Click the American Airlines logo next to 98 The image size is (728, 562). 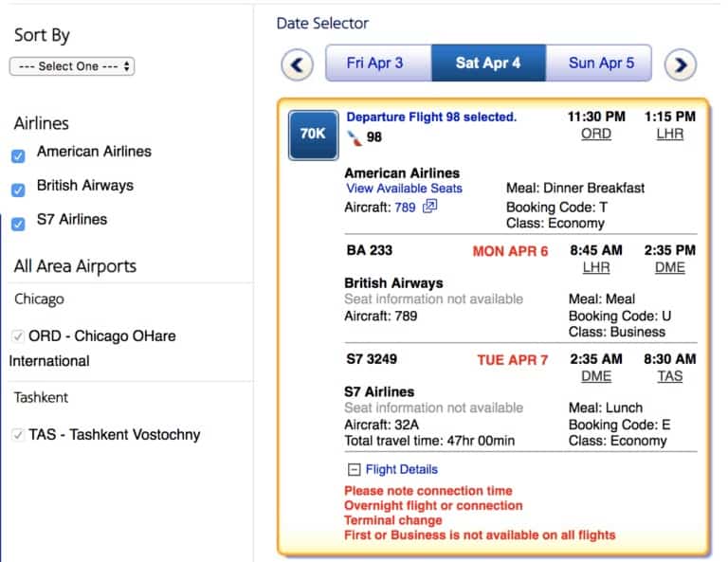point(355,137)
